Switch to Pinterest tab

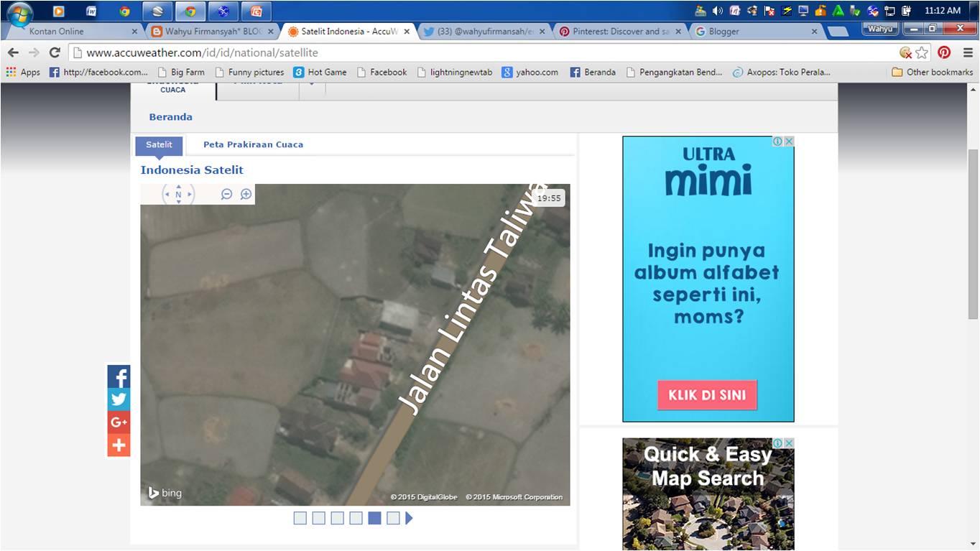tap(620, 31)
